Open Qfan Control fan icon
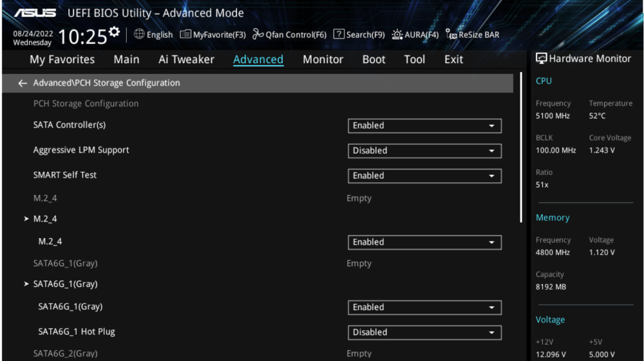Screen dimensions: 644x361 coord(258,34)
